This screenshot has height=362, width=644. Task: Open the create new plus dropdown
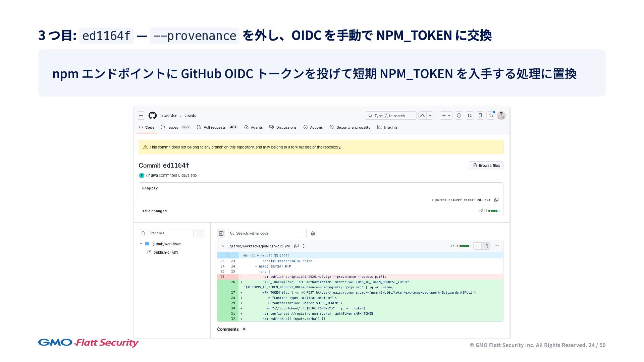[446, 116]
